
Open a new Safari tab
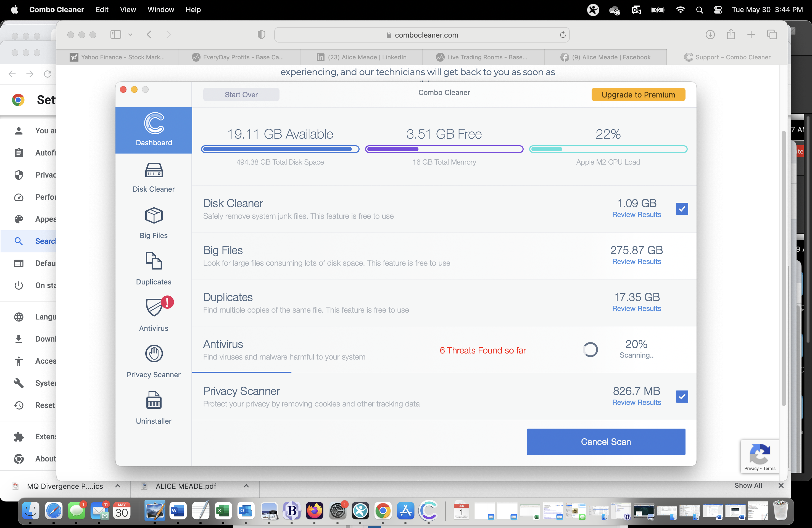point(751,35)
